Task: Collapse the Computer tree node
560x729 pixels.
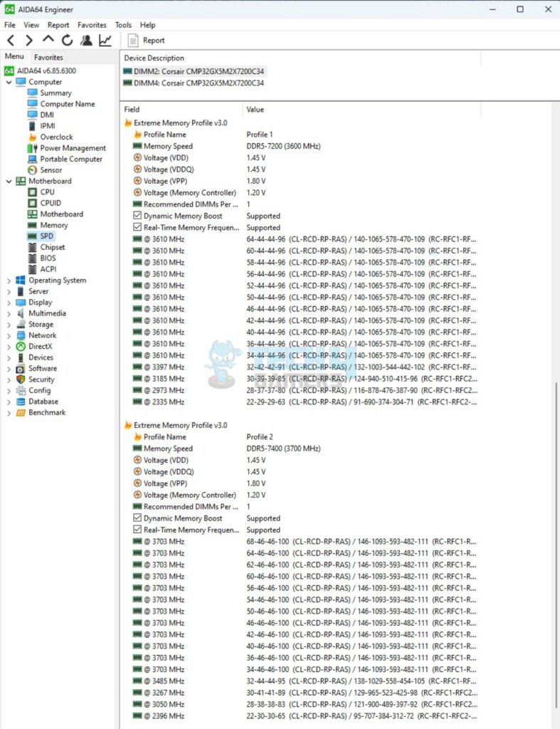Action: pos(9,82)
